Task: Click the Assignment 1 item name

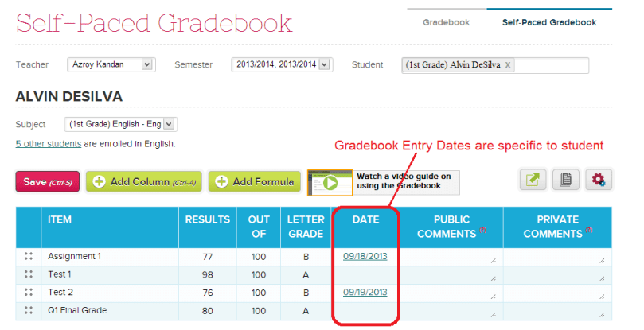Action: (x=74, y=256)
